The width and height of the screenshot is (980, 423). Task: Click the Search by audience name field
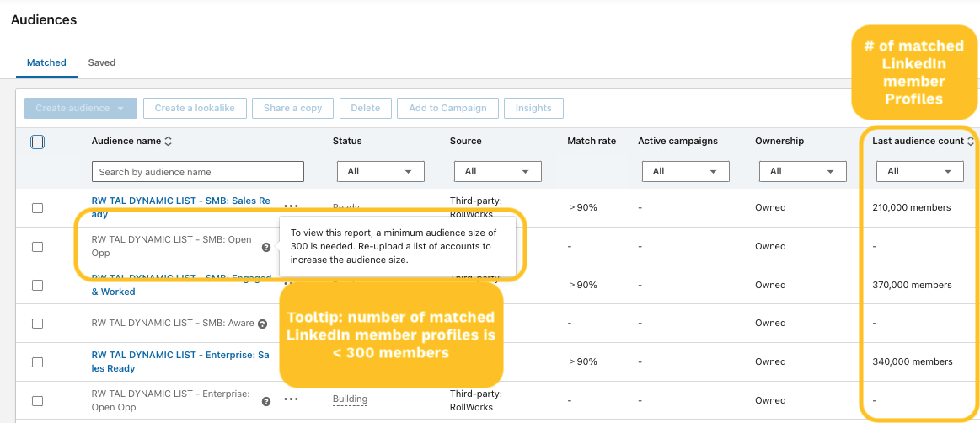197,172
